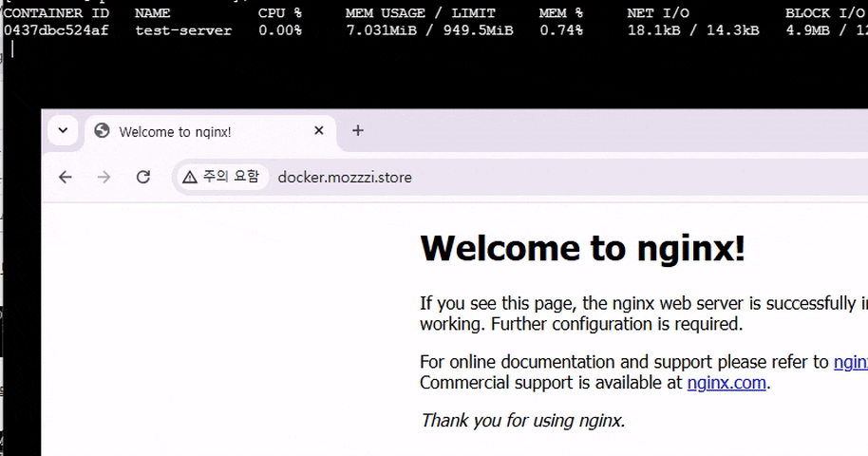Click the 0.74% memory percentage value
The width and height of the screenshot is (868, 456).
click(x=561, y=29)
